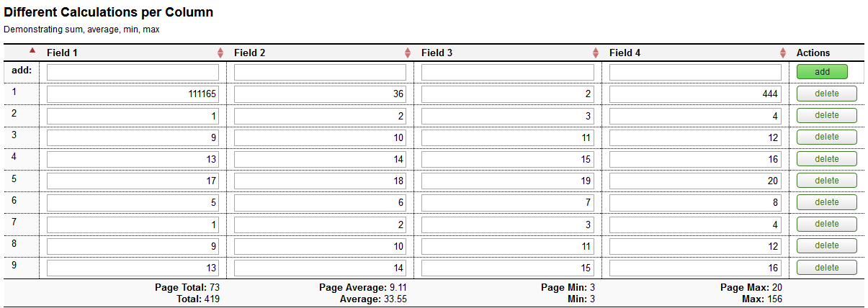
Task: Remove row 9 using its delete button
Action: pos(826,268)
